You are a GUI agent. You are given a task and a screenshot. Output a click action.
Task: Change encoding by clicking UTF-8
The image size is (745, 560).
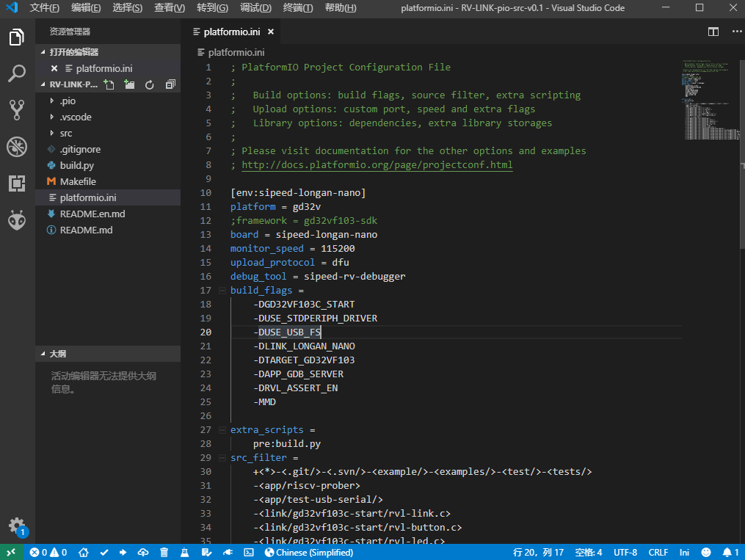625,552
